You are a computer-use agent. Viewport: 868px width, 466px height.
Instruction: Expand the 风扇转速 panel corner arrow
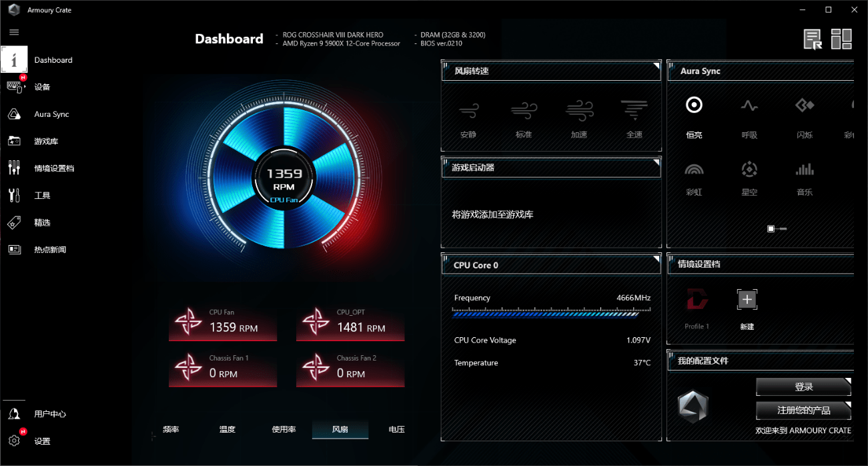pyautogui.click(x=656, y=67)
